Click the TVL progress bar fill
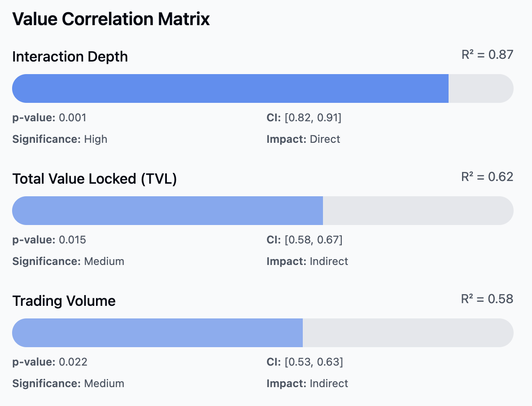Image resolution: width=532 pixels, height=406 pixels. coord(168,211)
